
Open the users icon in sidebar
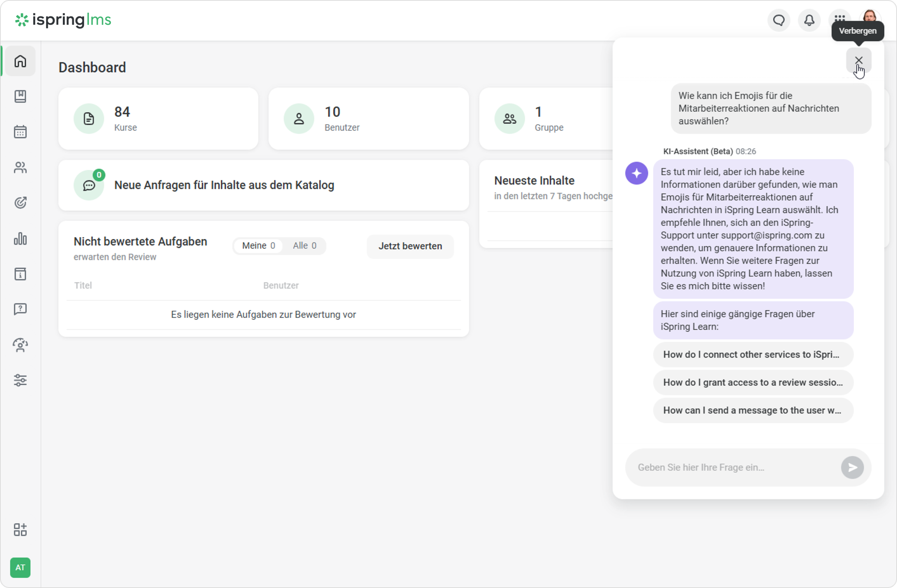[20, 168]
